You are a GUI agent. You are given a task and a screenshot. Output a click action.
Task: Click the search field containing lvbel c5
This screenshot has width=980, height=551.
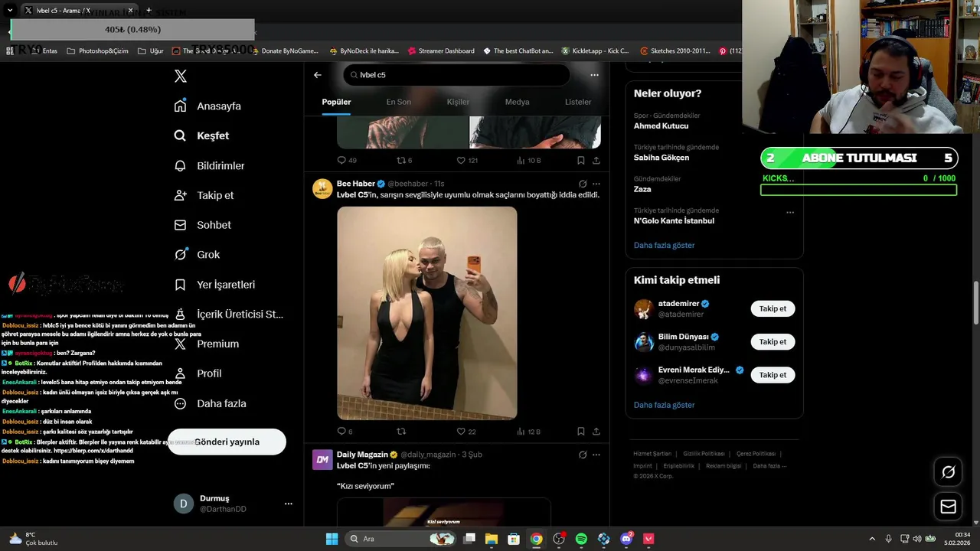click(456, 75)
